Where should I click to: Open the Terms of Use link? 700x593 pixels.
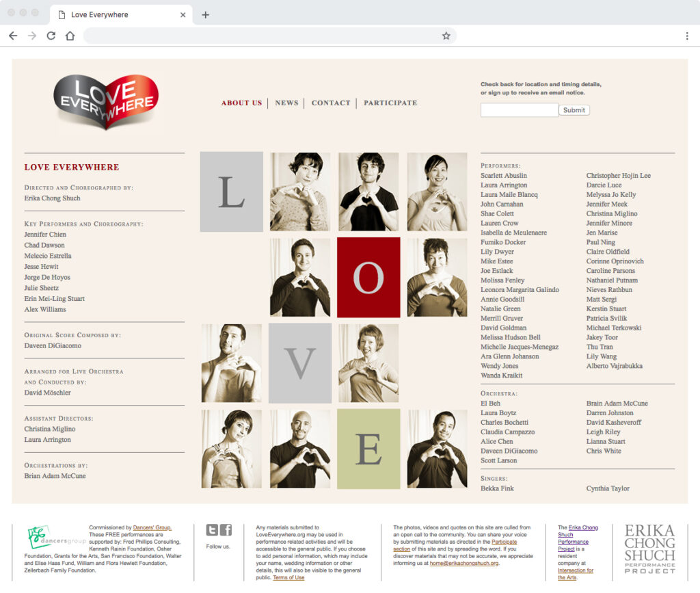pos(288,577)
